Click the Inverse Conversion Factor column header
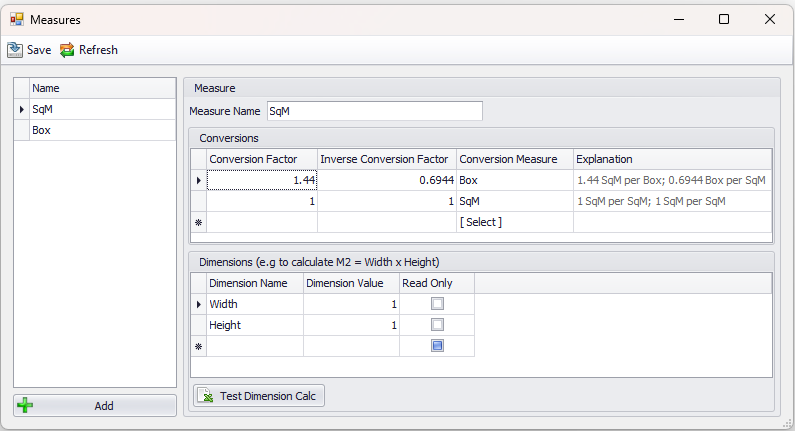 click(387, 159)
